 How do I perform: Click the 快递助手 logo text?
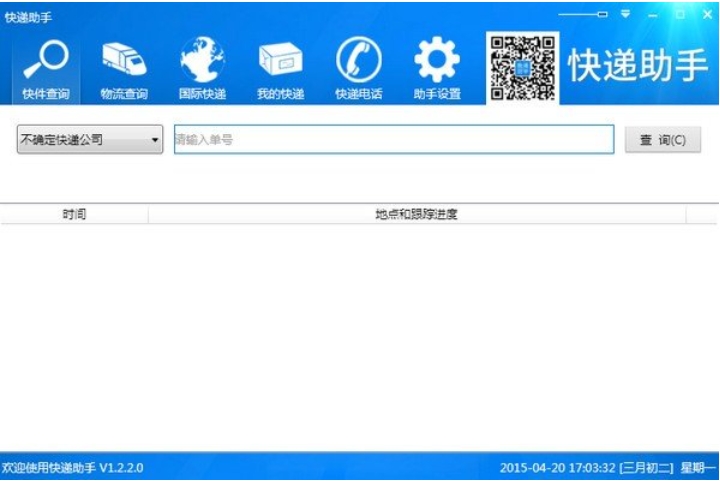(x=638, y=67)
